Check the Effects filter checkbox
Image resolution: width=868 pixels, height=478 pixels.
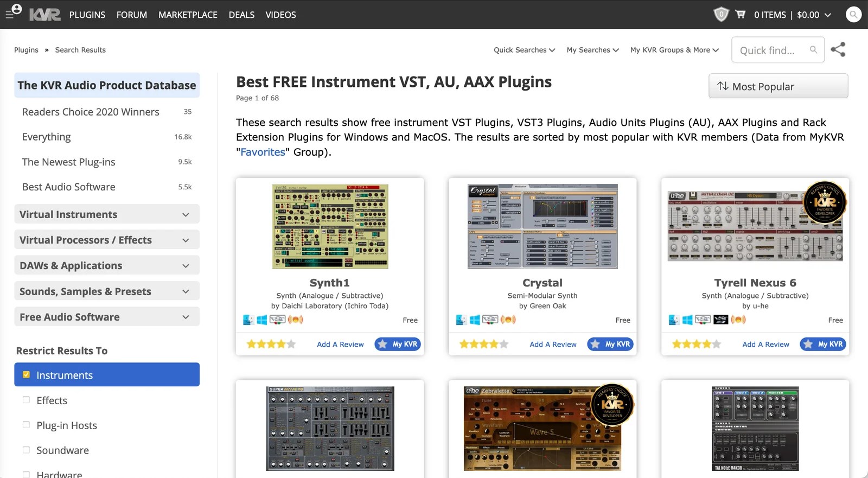26,400
